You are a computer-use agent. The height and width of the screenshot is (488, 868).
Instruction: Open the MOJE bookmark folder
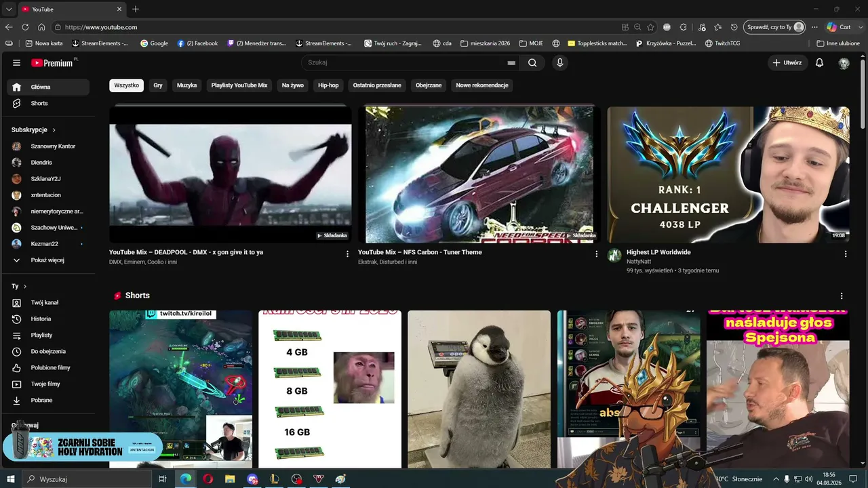click(531, 43)
